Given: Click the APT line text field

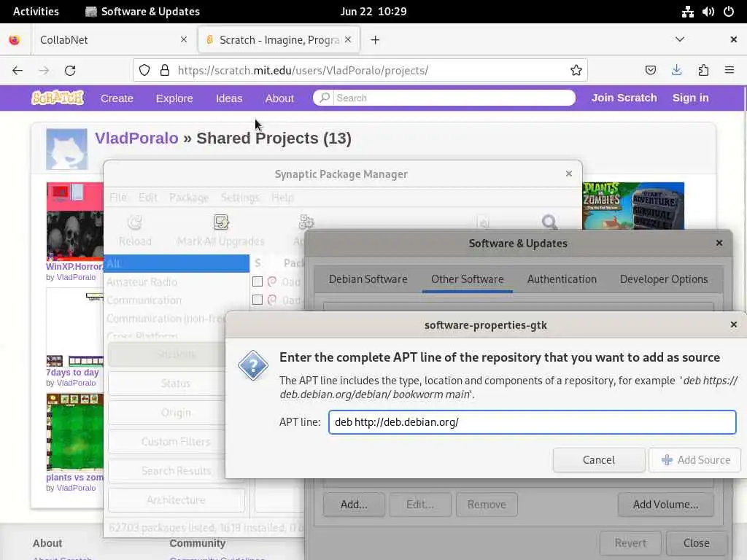Looking at the screenshot, I should click(x=532, y=422).
